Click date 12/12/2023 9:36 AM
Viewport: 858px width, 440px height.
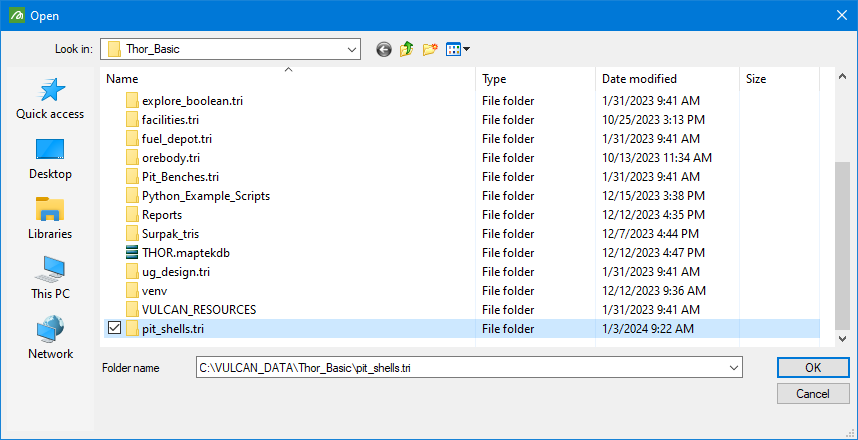(654, 291)
